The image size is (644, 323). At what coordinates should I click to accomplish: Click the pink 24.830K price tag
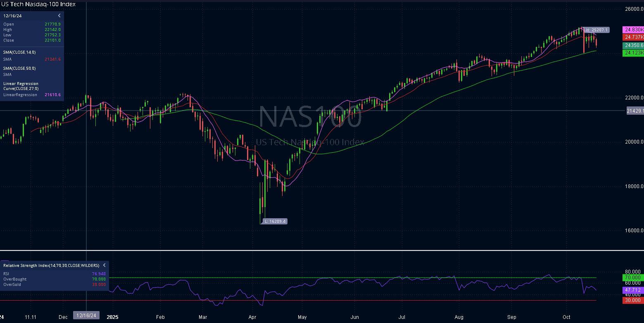[633, 30]
